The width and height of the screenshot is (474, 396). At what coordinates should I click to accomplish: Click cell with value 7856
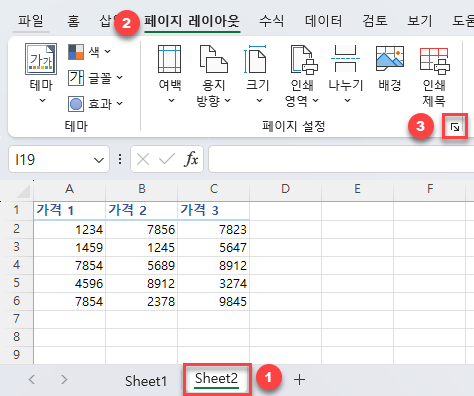pyautogui.click(x=142, y=229)
